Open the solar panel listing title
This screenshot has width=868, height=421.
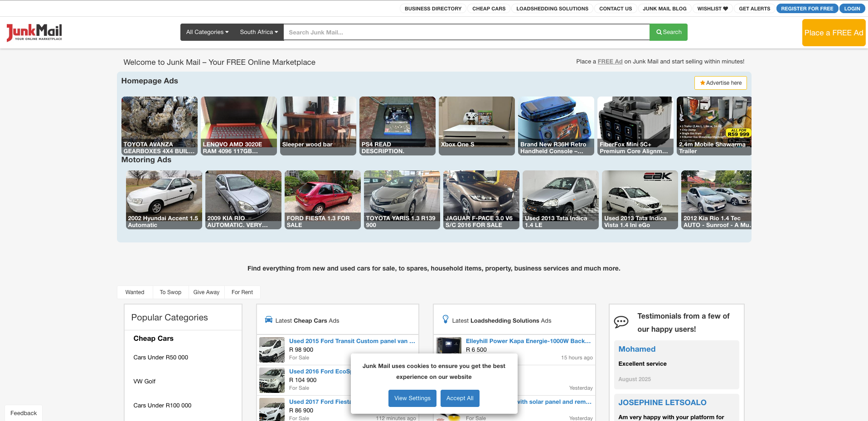click(x=554, y=402)
